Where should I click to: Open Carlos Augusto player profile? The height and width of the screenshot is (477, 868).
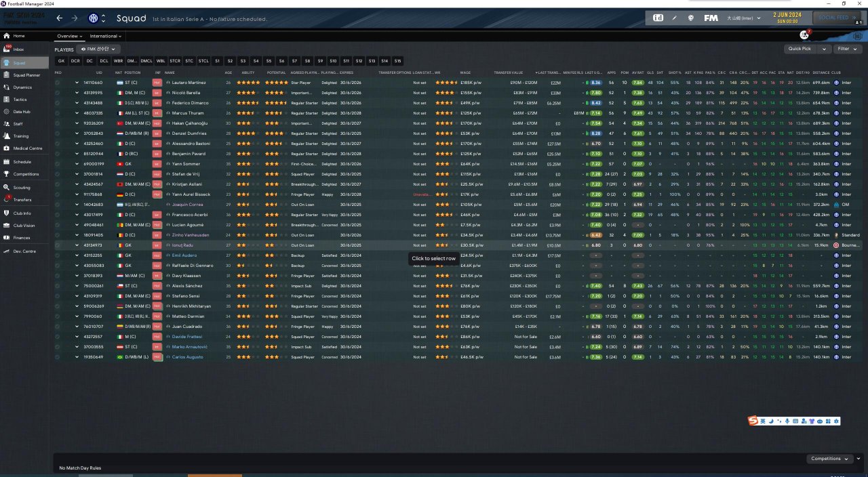click(188, 357)
